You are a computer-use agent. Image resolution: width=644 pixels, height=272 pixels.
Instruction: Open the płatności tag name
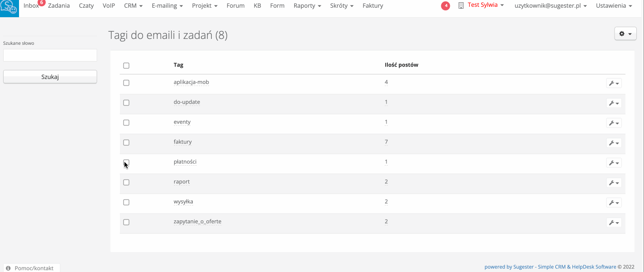coord(185,162)
